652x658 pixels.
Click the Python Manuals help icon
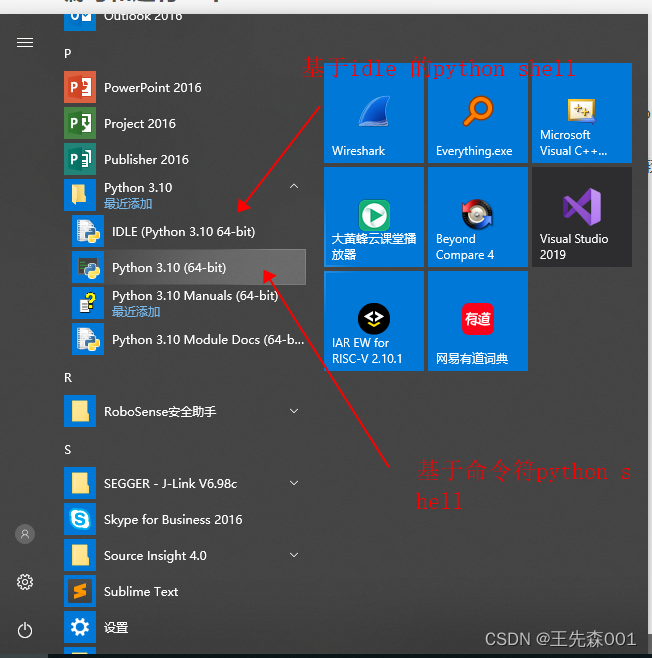[88, 303]
